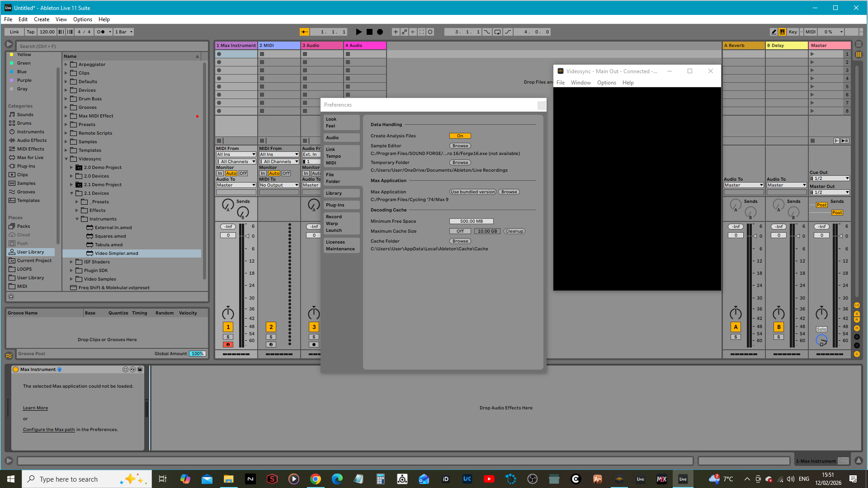Toggle the Loop switch in transport
The image size is (868, 488).
pos(497,32)
